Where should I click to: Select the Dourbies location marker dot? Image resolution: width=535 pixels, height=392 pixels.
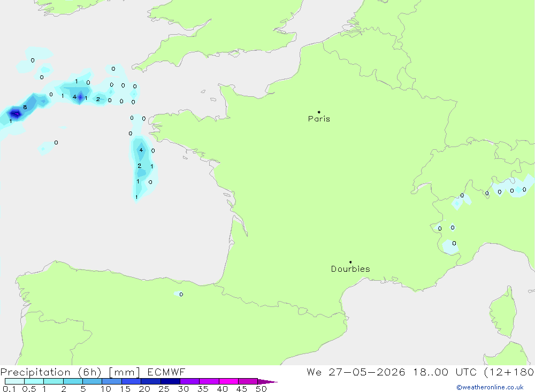click(350, 262)
